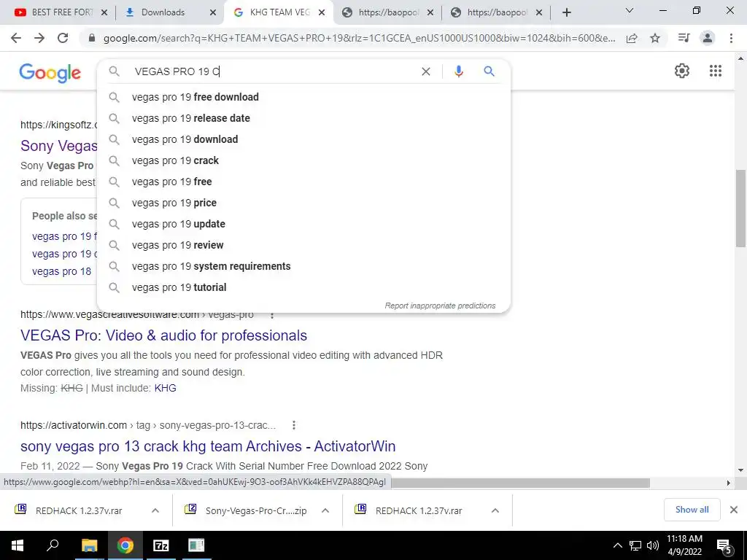The height and width of the screenshot is (560, 747).
Task: Open notification center icon
Action: click(724, 545)
